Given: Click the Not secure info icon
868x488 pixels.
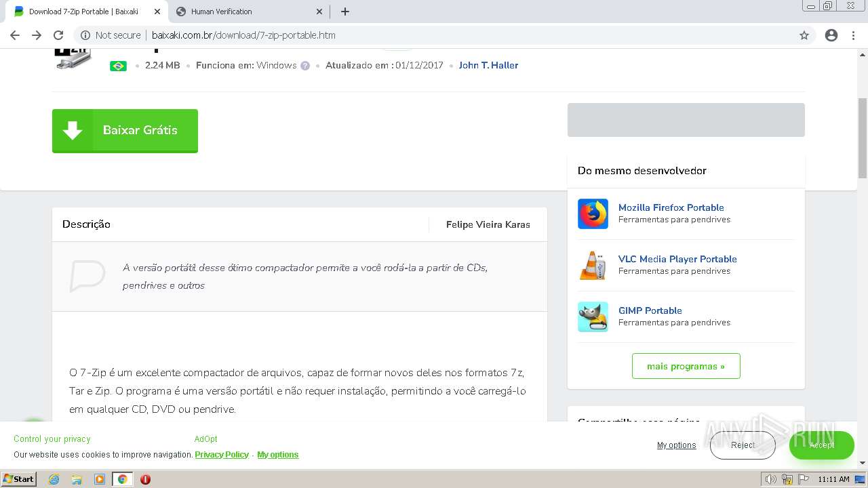Looking at the screenshot, I should [x=85, y=35].
